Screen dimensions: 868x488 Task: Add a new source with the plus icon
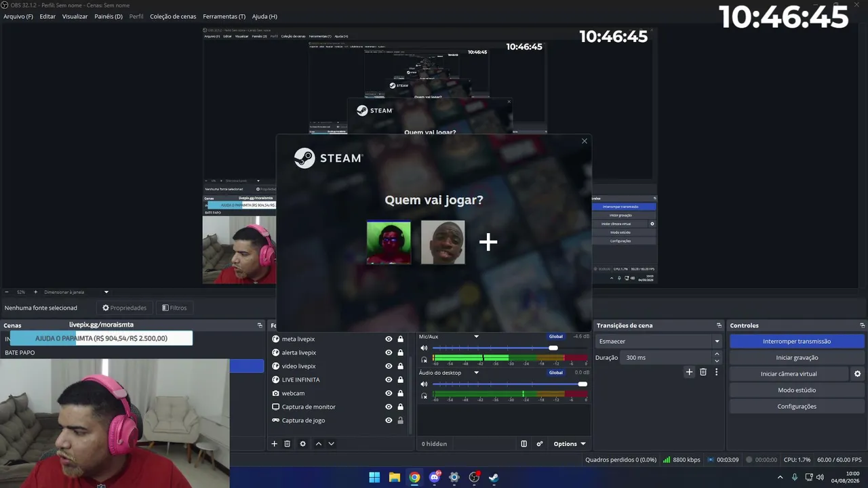click(x=275, y=444)
